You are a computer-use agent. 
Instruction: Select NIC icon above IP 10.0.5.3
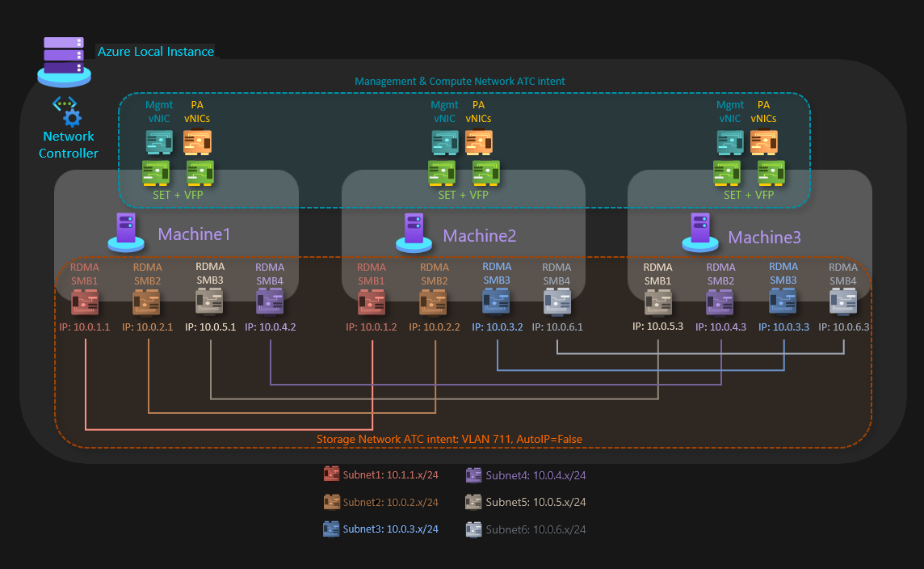(x=658, y=302)
